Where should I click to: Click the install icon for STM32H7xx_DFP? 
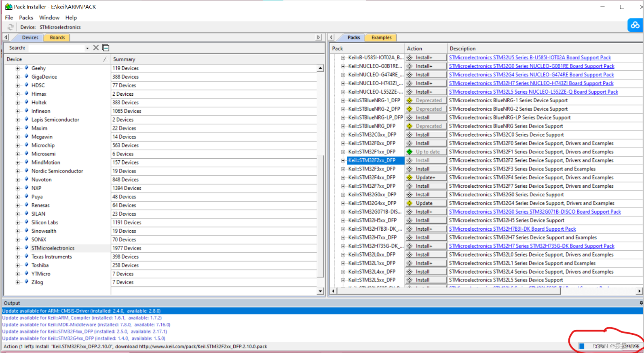coord(410,237)
